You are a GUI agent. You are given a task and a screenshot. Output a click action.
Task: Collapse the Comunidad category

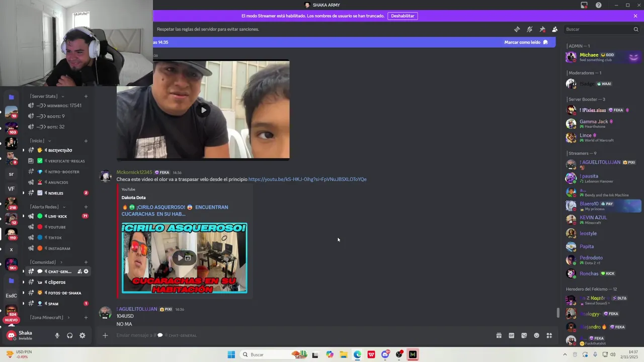(x=46, y=262)
